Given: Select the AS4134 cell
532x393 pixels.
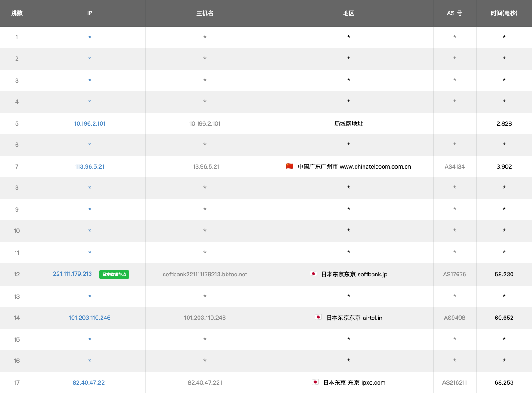Looking at the screenshot, I should tap(454, 167).
